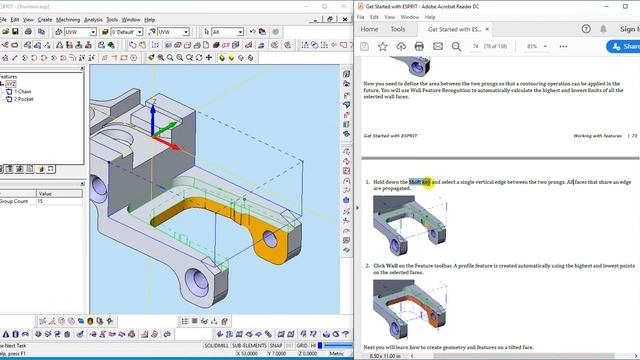Open the '0 Default' layer dropdown

[139, 32]
